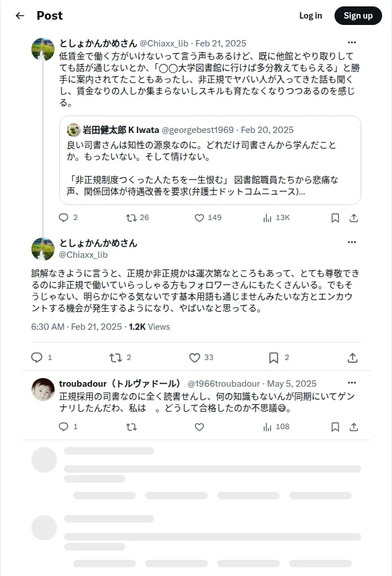Open more options on troubadour's reply
Image resolution: width=392 pixels, height=576 pixels.
coord(351,383)
